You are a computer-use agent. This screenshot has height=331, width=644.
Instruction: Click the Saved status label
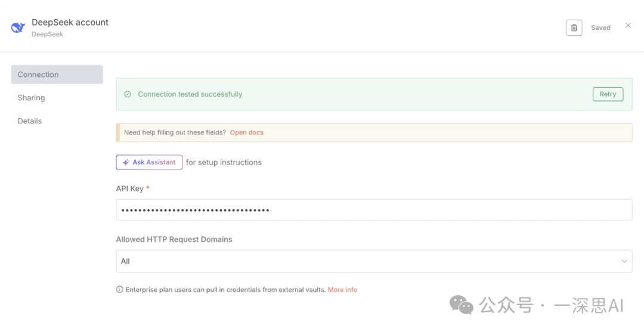tap(600, 27)
